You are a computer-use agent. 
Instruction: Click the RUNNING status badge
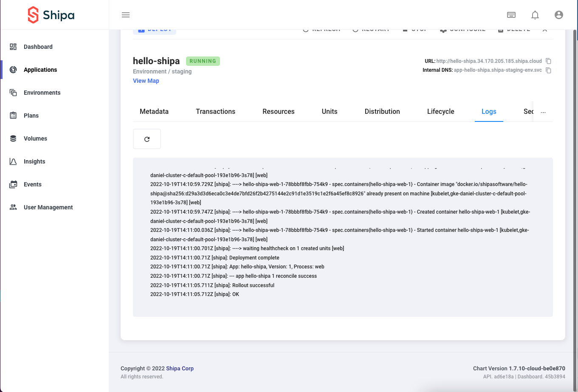(x=203, y=61)
